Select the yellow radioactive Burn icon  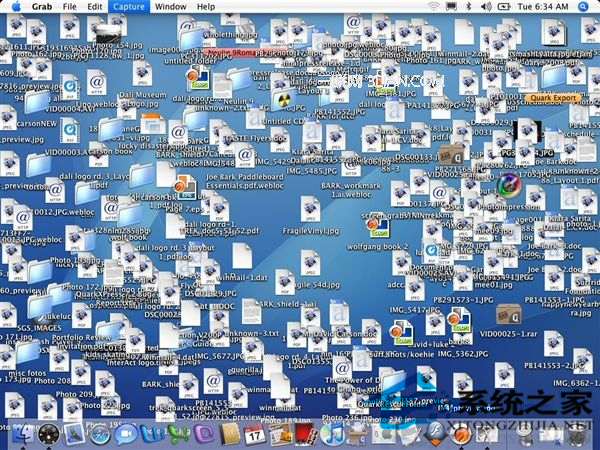pyautogui.click(x=283, y=98)
